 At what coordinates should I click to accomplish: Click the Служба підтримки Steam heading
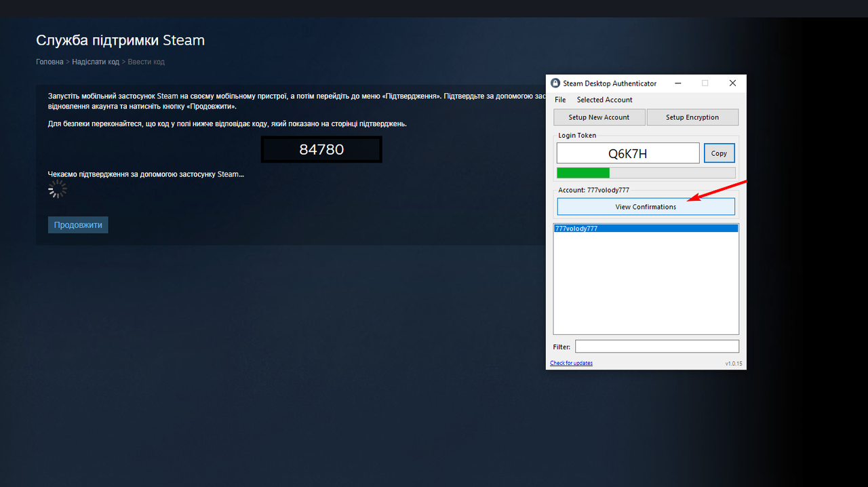[x=120, y=40]
